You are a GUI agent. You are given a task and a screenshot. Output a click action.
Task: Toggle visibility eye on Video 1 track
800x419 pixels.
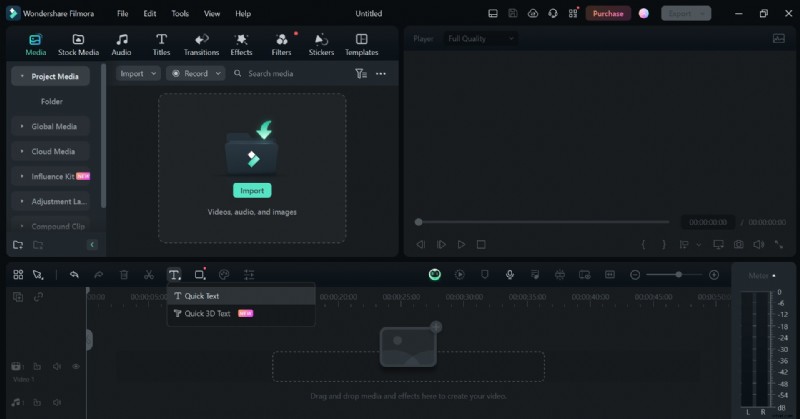pyautogui.click(x=76, y=367)
